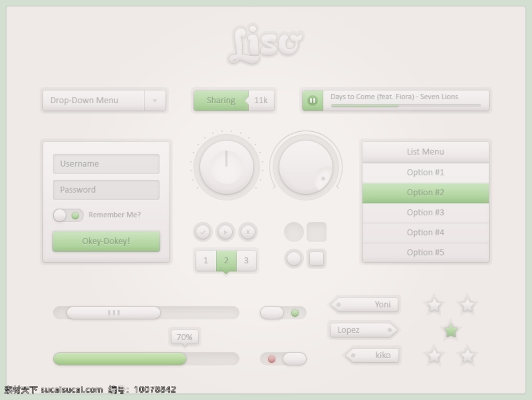Click the flat circular radio button
The image size is (532, 400).
click(x=294, y=232)
